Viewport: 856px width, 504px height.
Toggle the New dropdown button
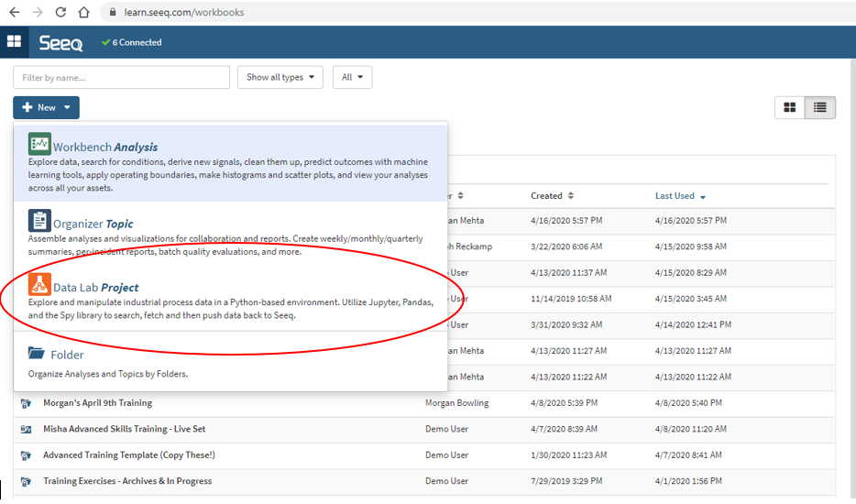46,108
